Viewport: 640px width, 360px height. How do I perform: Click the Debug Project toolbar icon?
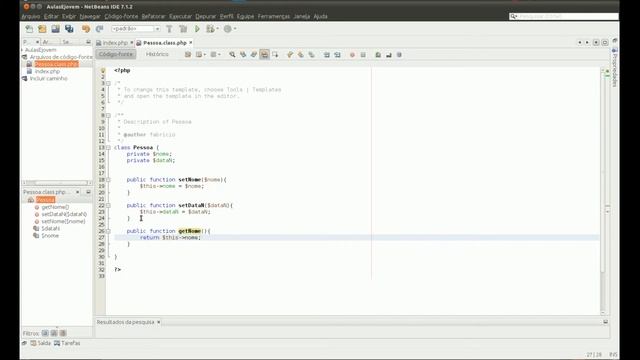(210, 29)
